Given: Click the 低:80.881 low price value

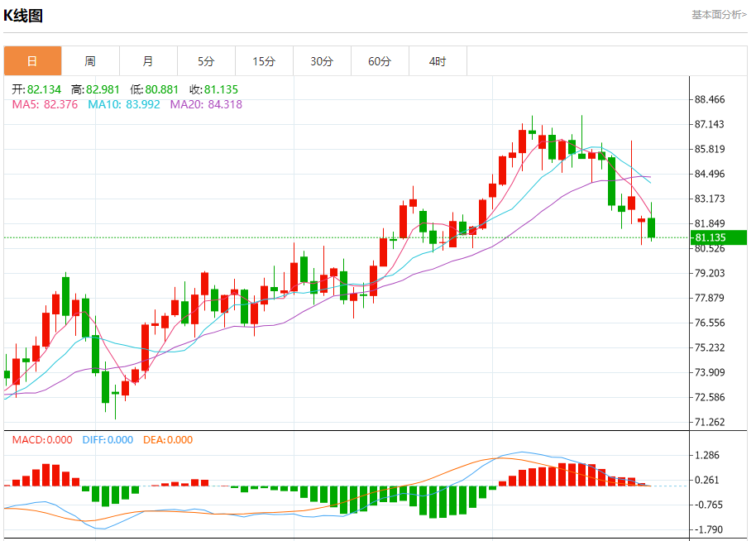Looking at the screenshot, I should 155,89.
